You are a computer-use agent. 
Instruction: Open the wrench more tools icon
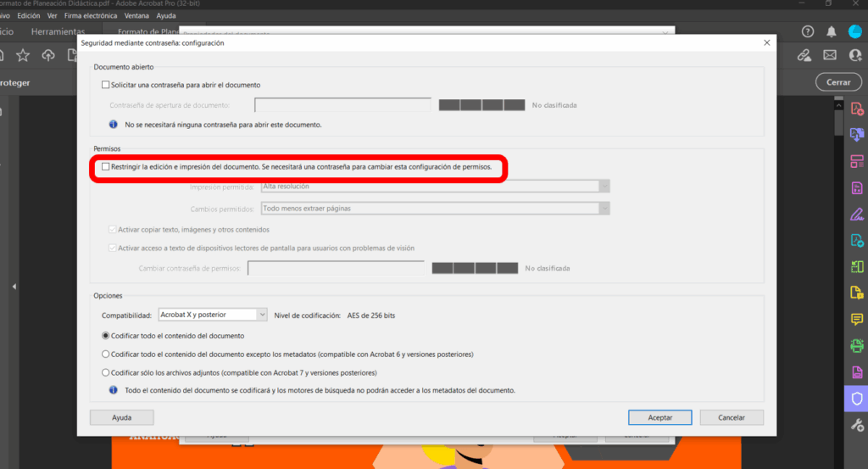coord(857,424)
